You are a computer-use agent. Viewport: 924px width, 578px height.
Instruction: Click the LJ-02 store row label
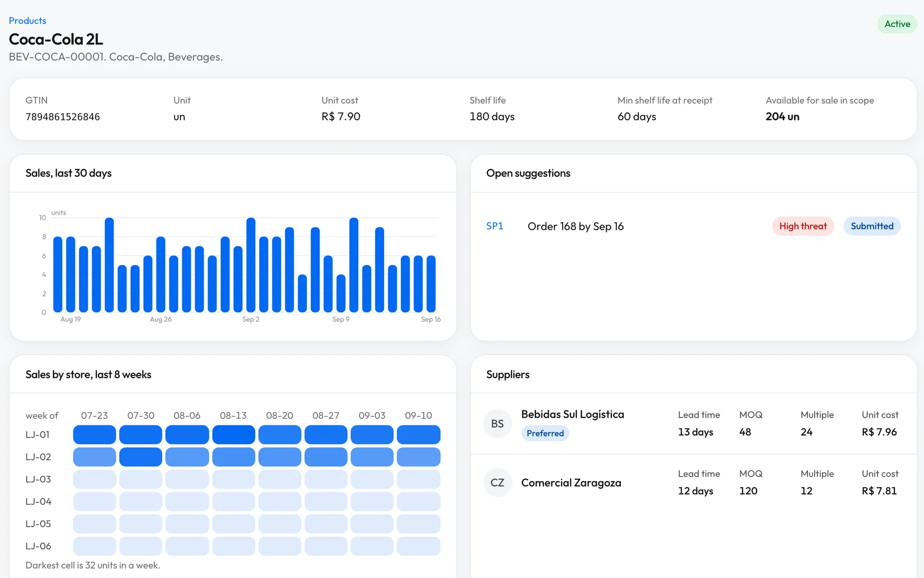(x=38, y=457)
